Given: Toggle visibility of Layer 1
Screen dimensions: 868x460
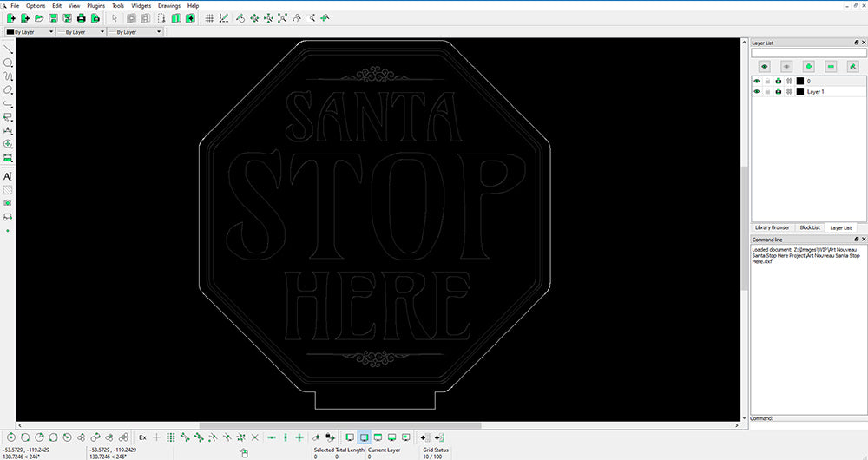Looking at the screenshot, I should point(757,91).
